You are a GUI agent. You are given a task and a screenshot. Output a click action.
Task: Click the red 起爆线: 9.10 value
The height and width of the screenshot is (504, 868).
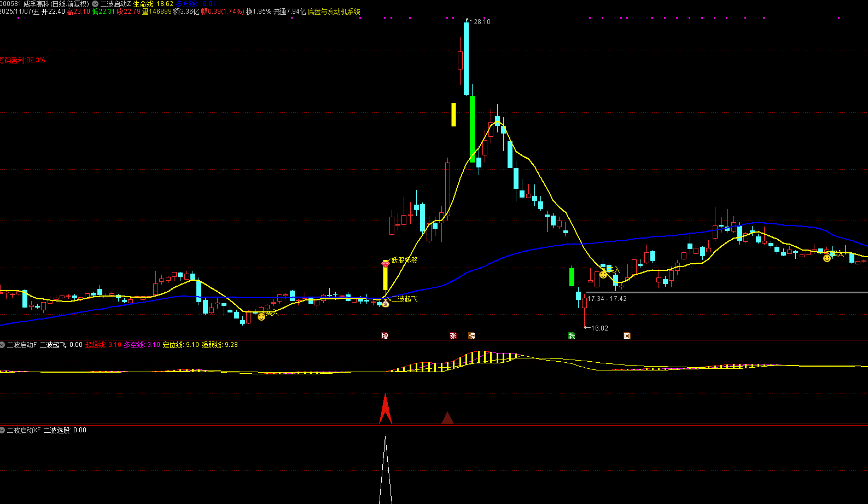(x=103, y=345)
